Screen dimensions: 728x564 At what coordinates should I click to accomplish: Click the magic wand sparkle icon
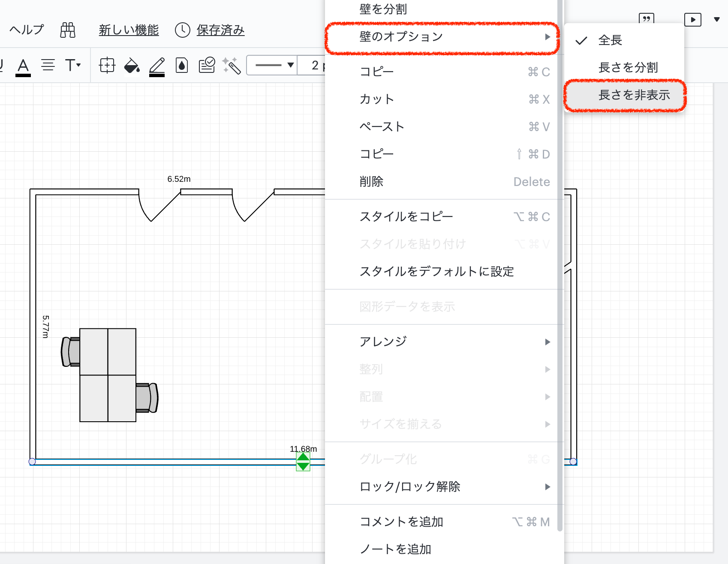[x=232, y=66]
